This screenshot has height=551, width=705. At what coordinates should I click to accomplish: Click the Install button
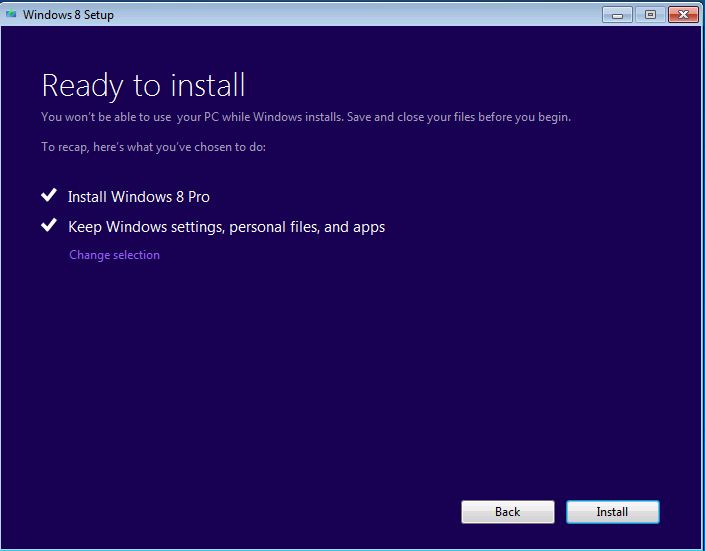click(612, 512)
